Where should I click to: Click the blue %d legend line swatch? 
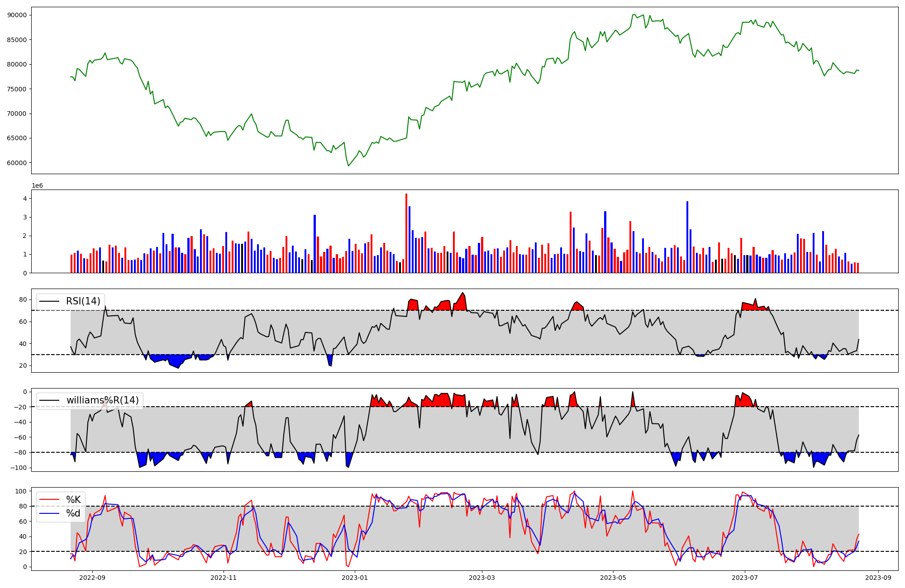pos(49,513)
